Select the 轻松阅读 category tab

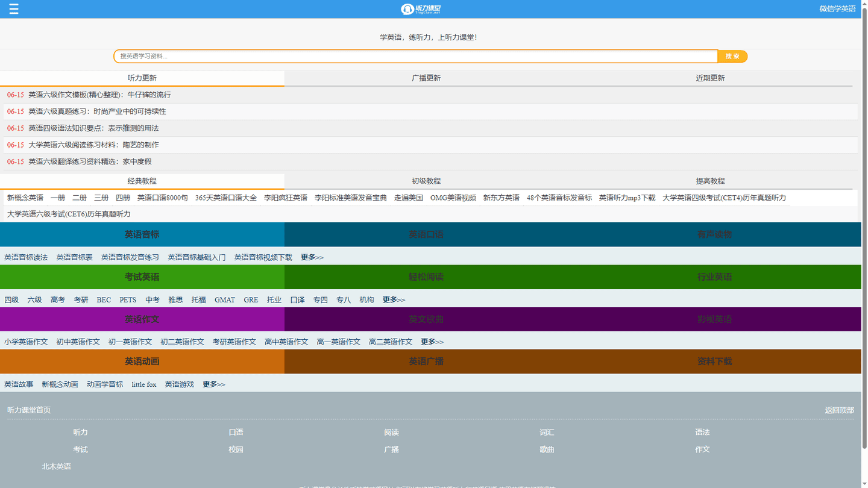point(426,277)
